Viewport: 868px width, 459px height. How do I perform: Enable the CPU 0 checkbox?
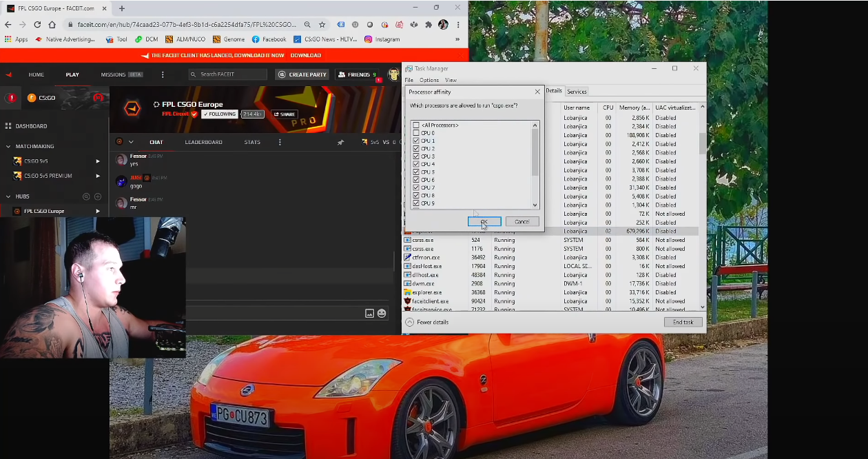pos(415,133)
